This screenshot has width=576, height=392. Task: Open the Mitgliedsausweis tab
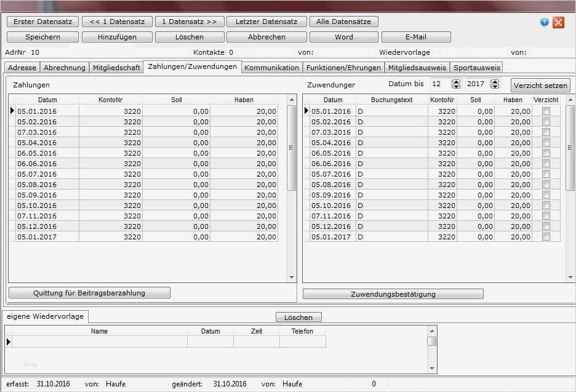click(x=417, y=68)
